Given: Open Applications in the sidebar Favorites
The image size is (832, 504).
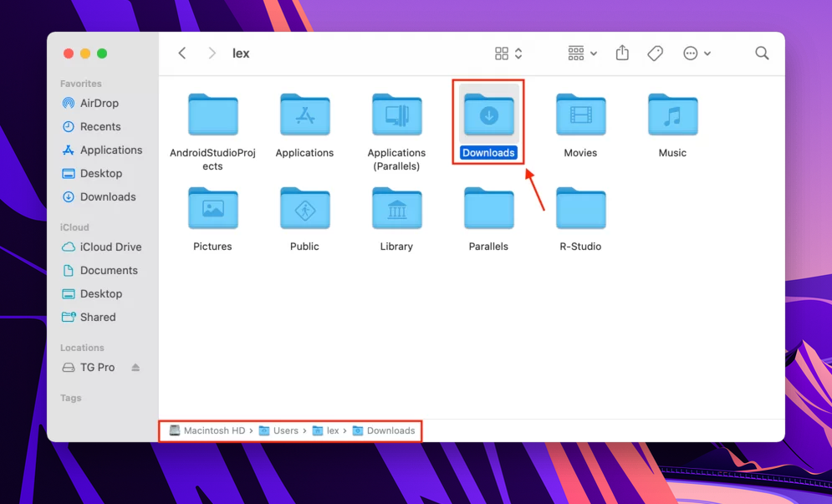Looking at the screenshot, I should click(102, 150).
